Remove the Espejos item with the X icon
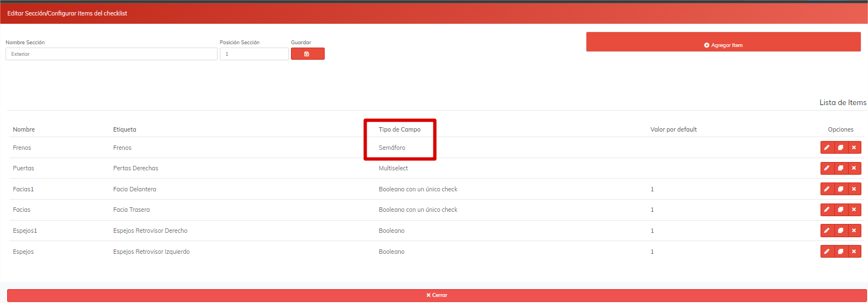868x303 pixels. click(854, 252)
